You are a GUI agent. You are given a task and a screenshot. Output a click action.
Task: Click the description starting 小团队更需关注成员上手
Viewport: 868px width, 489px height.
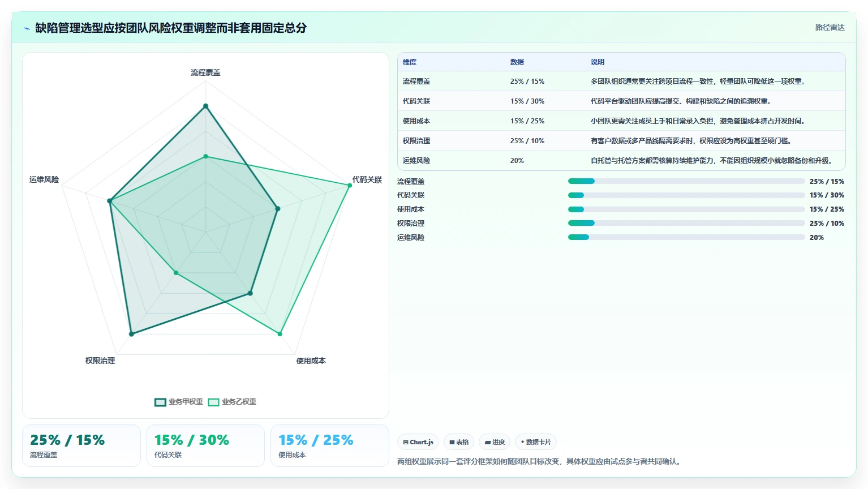(x=698, y=121)
